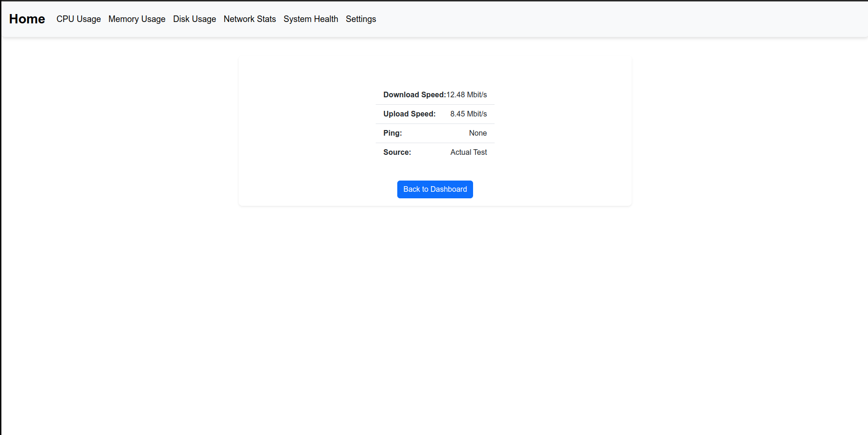Click the Back to Dashboard button
Image resolution: width=868 pixels, height=435 pixels.
435,189
